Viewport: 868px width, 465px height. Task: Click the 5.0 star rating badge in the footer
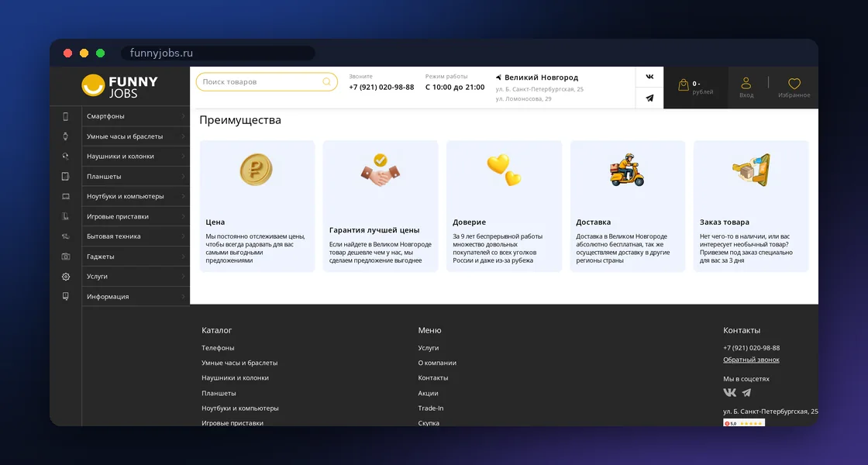coord(744,423)
